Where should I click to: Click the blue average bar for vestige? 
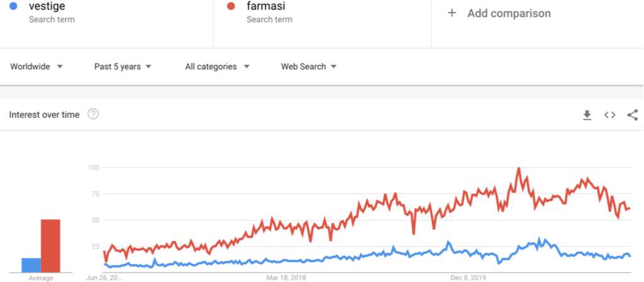click(31, 265)
